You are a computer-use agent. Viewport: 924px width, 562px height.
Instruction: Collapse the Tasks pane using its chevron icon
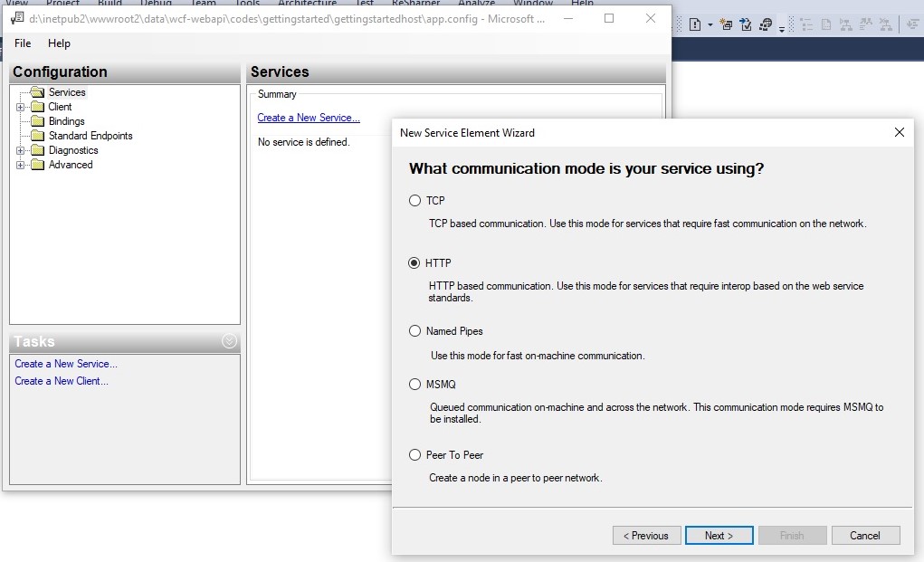(x=230, y=341)
